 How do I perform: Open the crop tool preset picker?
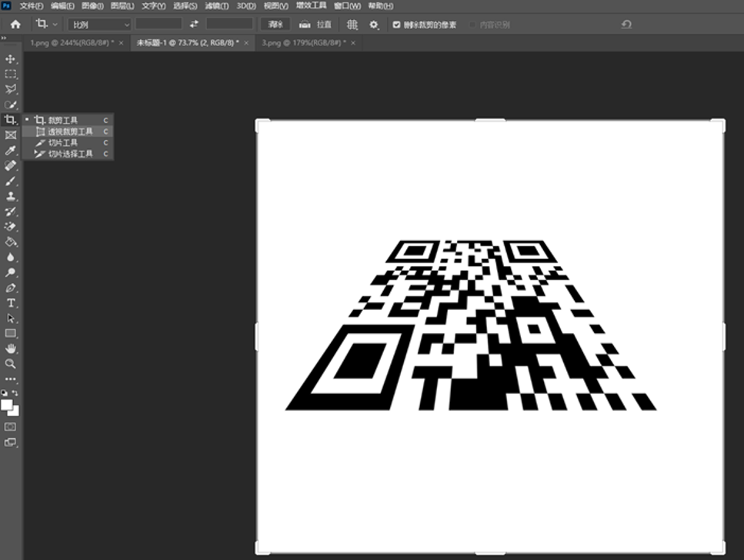point(46,24)
